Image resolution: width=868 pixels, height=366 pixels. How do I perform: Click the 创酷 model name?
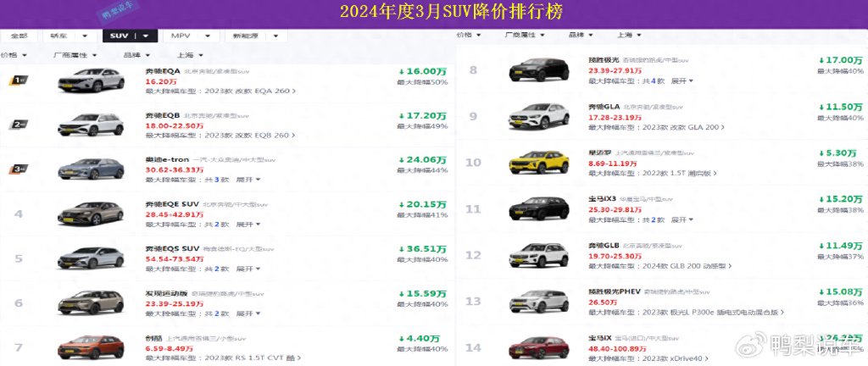[x=154, y=338]
